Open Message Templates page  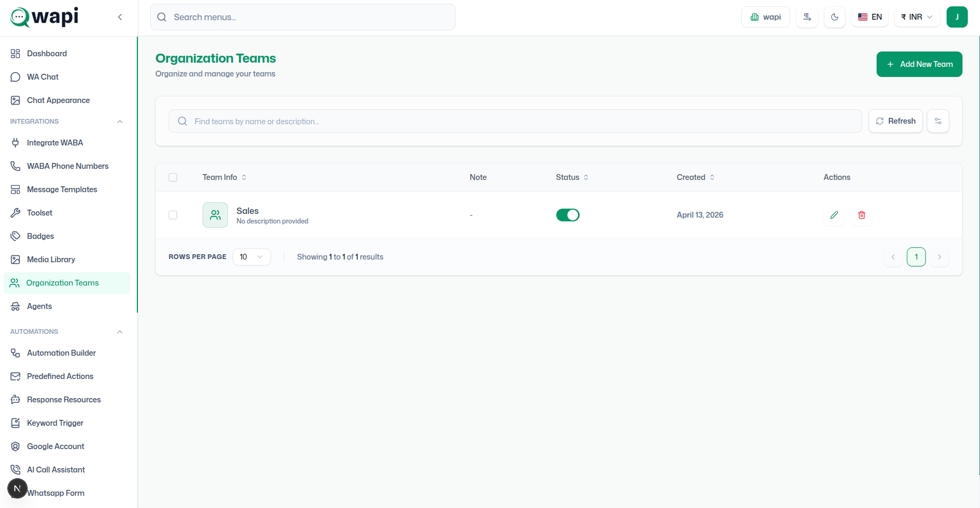click(67, 190)
